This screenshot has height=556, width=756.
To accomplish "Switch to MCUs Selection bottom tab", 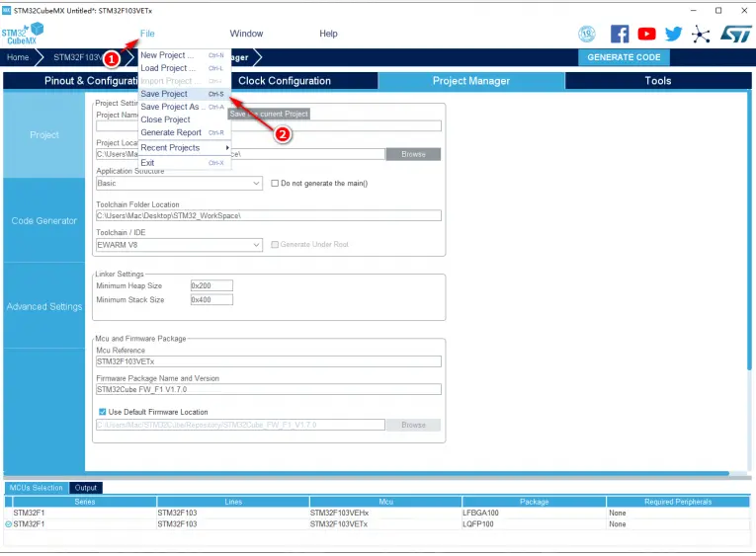I will [x=37, y=488].
